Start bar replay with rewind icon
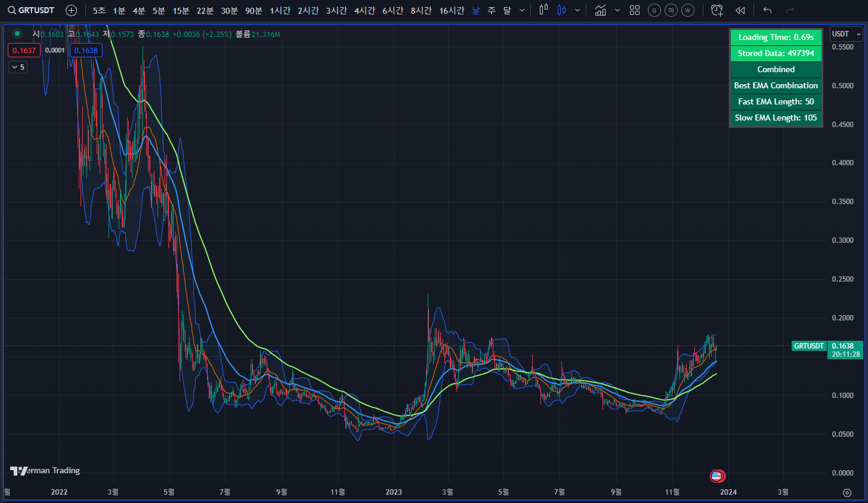The image size is (868, 503). [740, 10]
